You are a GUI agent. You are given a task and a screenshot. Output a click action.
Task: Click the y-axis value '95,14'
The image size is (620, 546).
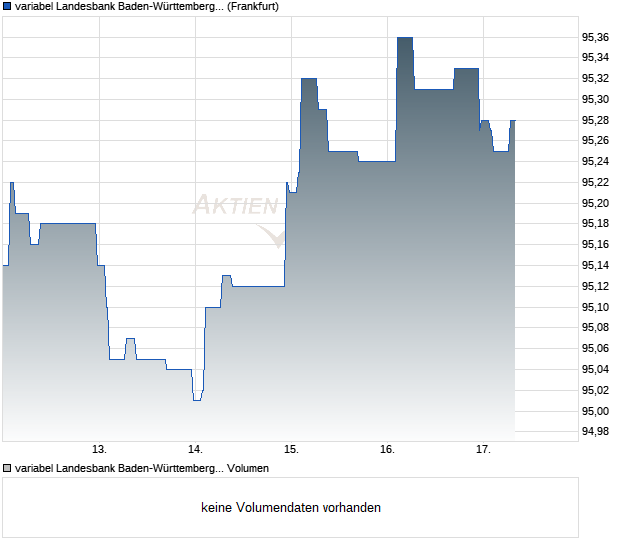click(x=595, y=265)
